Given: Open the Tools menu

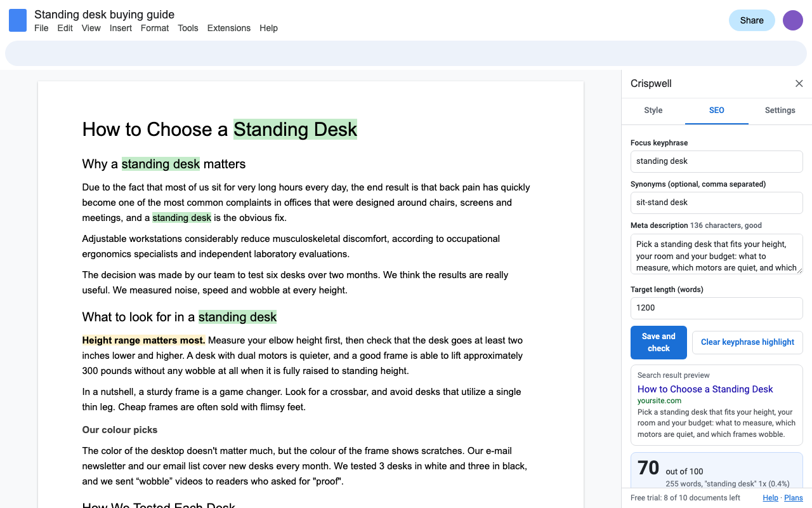Looking at the screenshot, I should 188,28.
